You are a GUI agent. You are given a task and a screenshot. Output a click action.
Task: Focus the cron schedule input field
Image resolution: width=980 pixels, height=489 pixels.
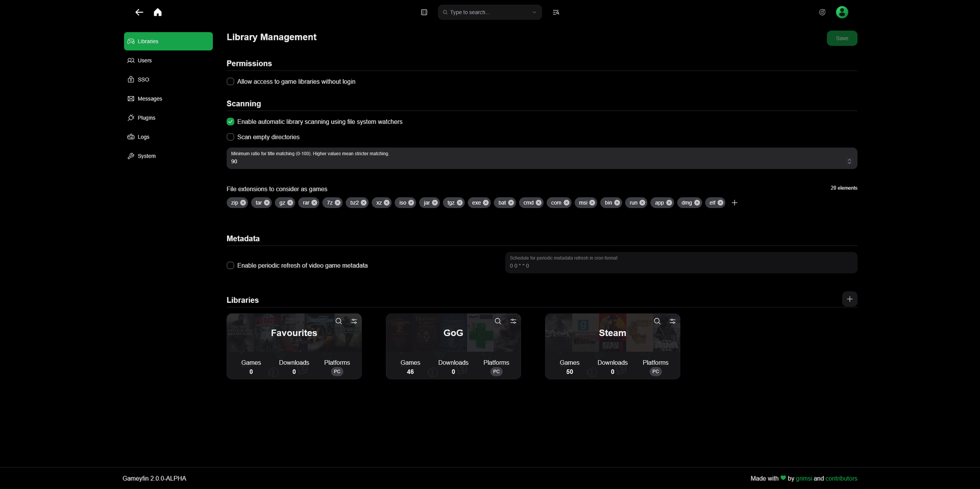681,263
